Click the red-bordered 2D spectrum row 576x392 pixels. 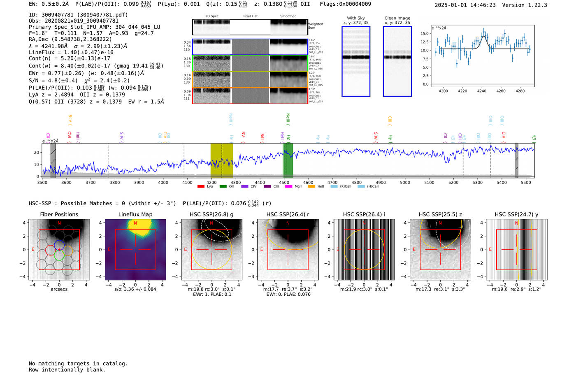click(x=250, y=95)
